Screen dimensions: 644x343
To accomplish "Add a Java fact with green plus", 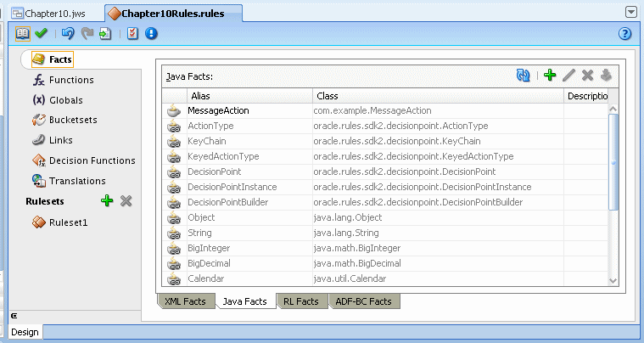I will click(550, 76).
